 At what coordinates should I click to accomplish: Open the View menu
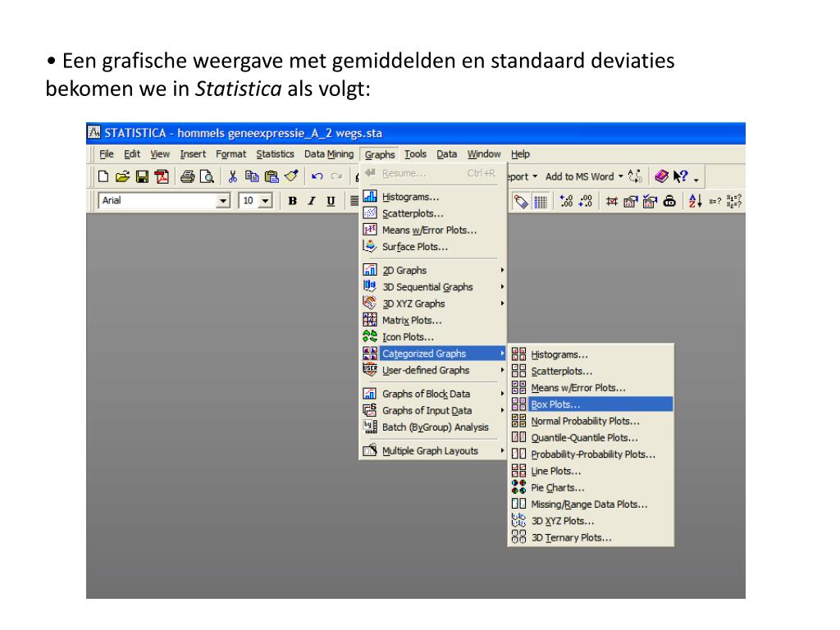[x=160, y=153]
